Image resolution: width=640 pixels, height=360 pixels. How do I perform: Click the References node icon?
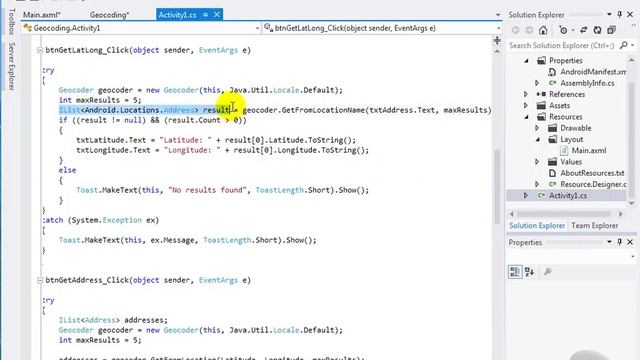click(541, 94)
